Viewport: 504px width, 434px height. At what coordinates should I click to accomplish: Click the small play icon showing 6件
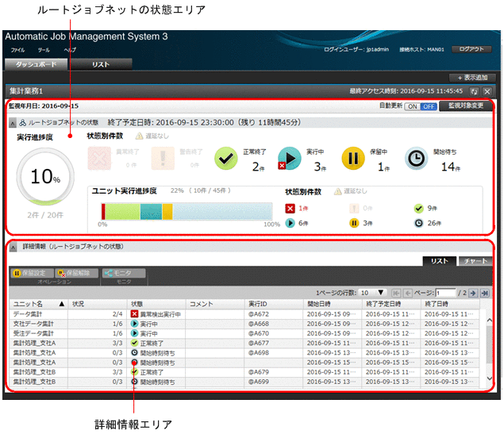pos(290,223)
